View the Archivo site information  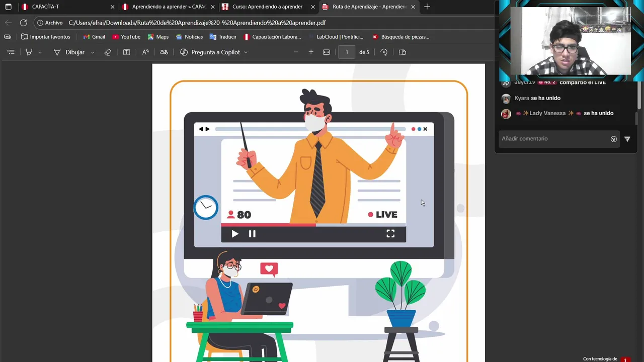50,23
